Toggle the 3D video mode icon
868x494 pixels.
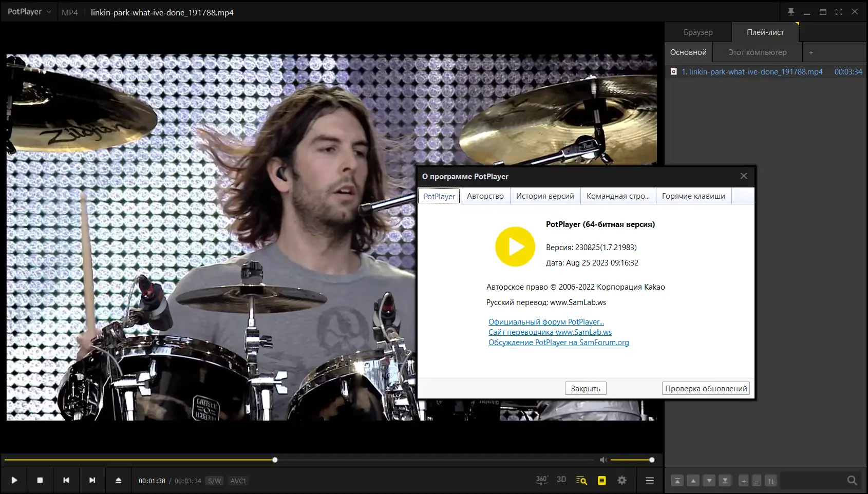point(561,480)
